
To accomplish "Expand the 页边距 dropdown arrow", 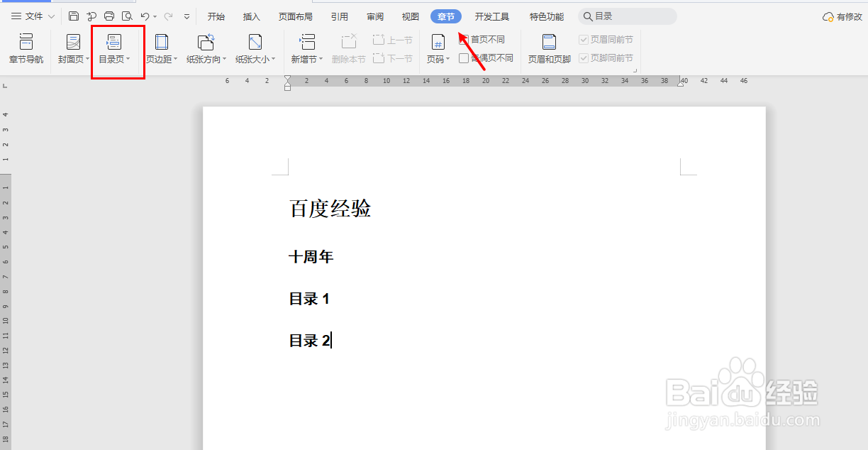I will click(176, 60).
